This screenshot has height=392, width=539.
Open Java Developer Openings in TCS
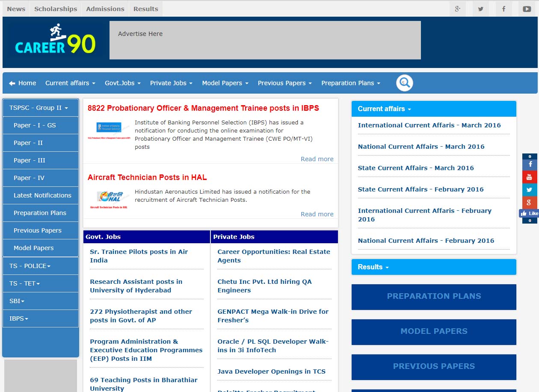[272, 371]
